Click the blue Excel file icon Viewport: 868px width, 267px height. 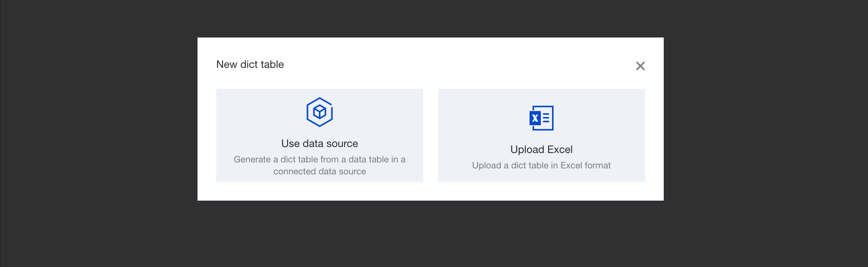(541, 118)
